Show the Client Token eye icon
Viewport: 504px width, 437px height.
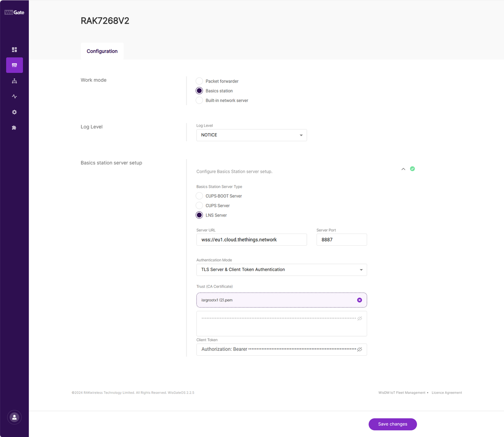tap(359, 349)
